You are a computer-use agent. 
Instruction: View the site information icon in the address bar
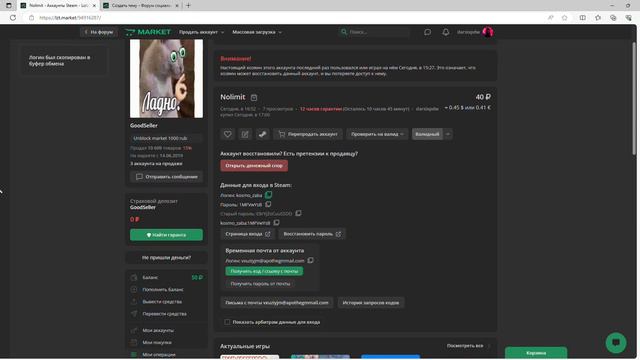31,18
